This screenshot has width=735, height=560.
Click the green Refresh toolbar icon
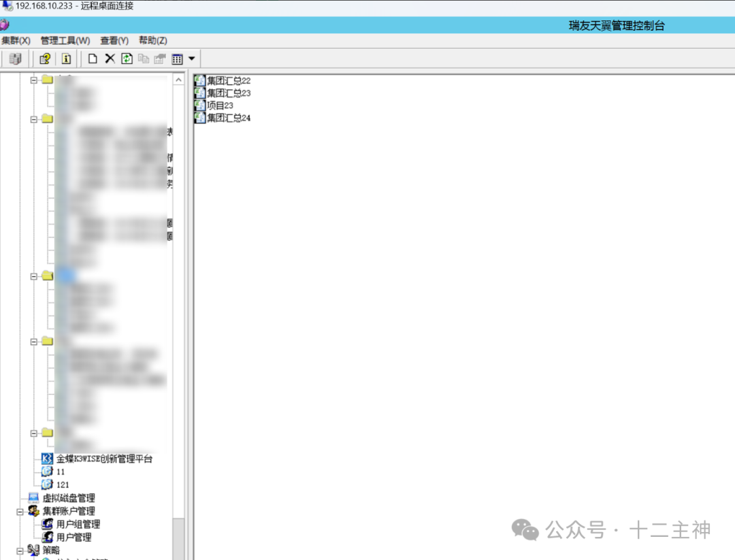coord(127,59)
